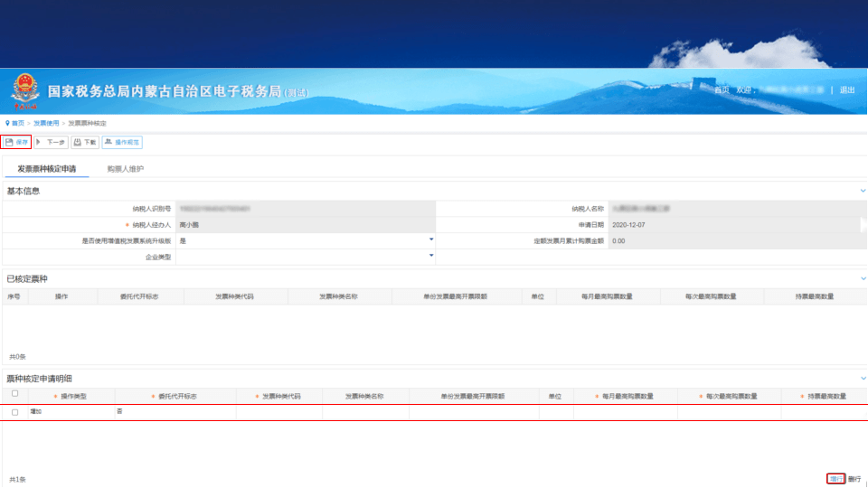Click the national tax emblem logo
868x488 pixels.
pos(25,90)
